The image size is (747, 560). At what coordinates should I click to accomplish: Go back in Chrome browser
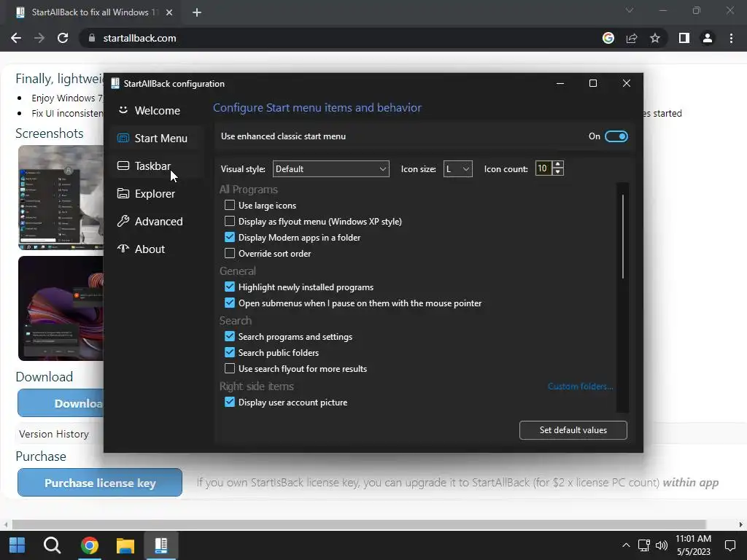click(x=16, y=38)
